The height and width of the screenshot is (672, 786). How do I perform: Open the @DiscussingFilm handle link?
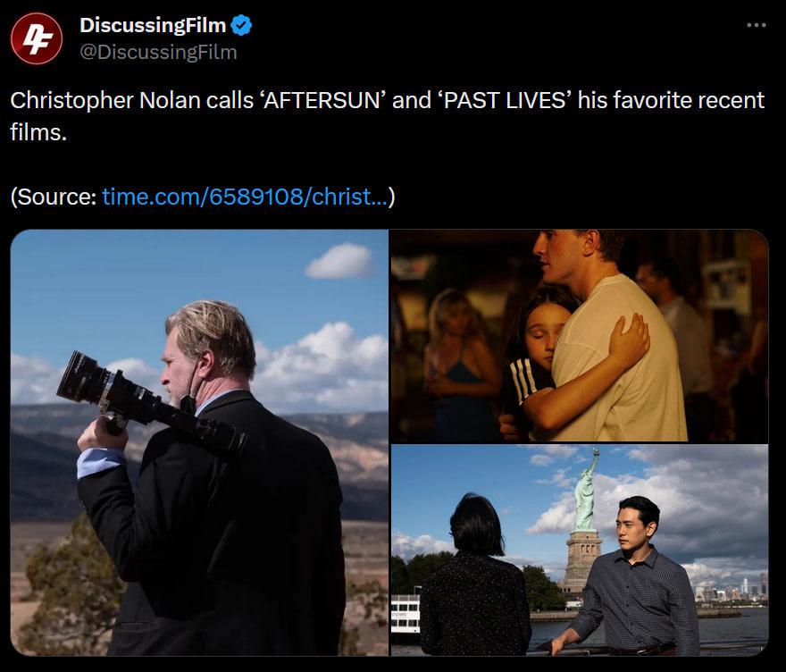pos(158,52)
